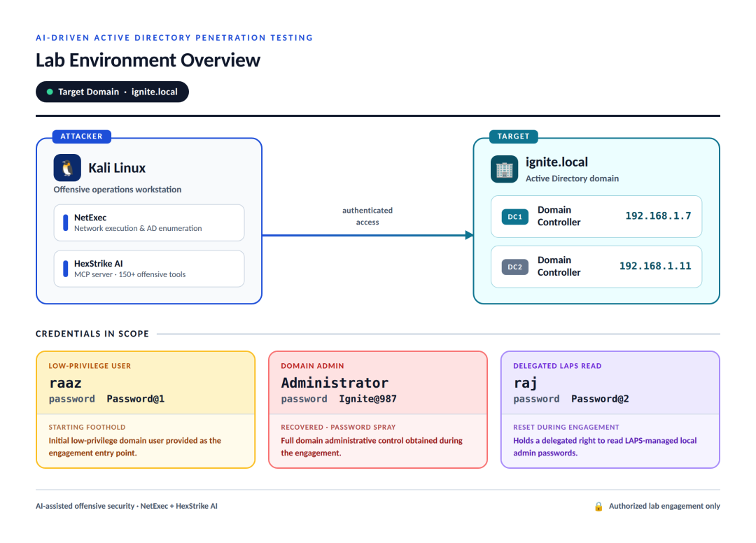Click the TARGET label tag

tap(514, 136)
